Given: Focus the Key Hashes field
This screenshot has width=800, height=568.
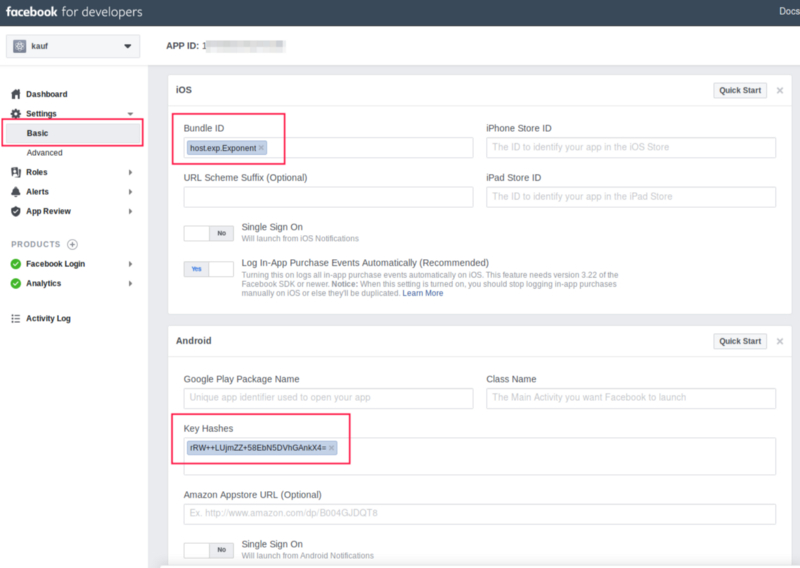Looking at the screenshot, I should (480, 456).
